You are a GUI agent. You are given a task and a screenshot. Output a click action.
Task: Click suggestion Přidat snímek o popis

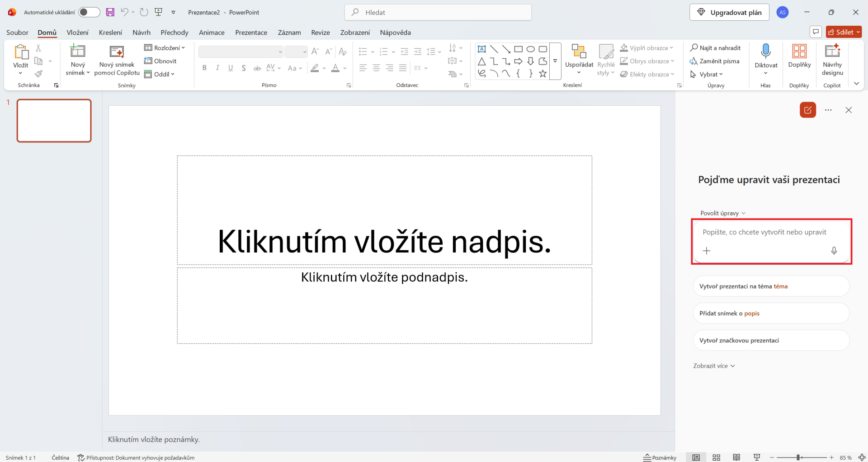(771, 313)
